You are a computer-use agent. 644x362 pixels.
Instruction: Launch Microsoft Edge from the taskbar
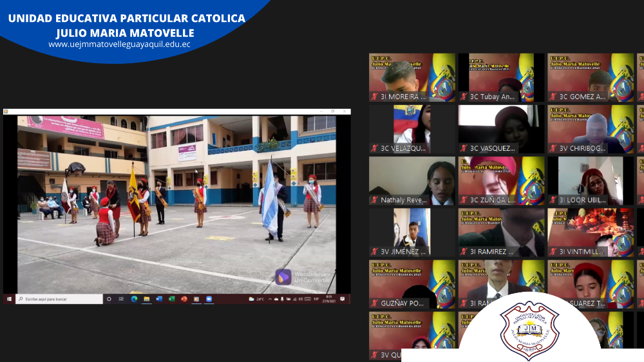click(x=134, y=299)
